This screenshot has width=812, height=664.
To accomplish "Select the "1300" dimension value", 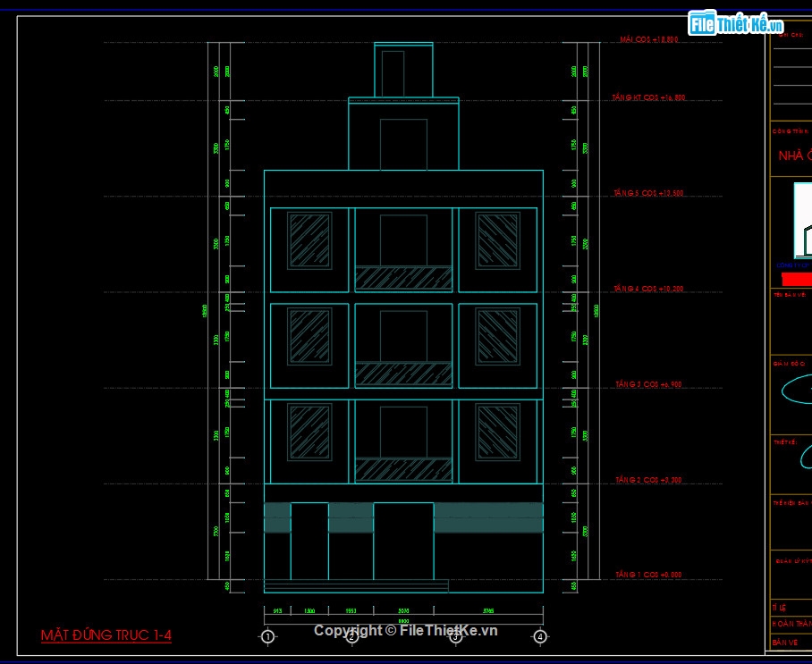I will click(309, 611).
